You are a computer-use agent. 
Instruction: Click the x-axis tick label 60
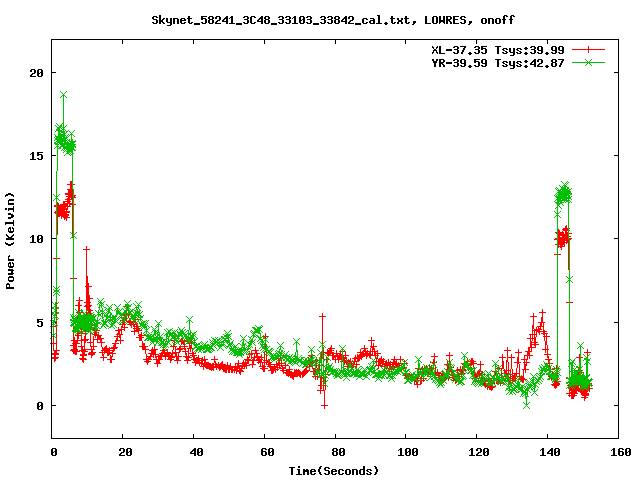[267, 452]
